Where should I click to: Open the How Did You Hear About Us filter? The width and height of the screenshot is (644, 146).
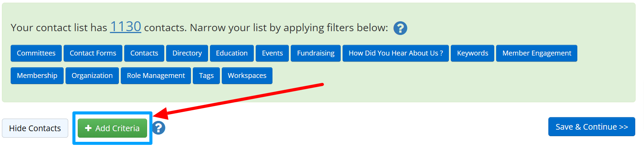396,53
